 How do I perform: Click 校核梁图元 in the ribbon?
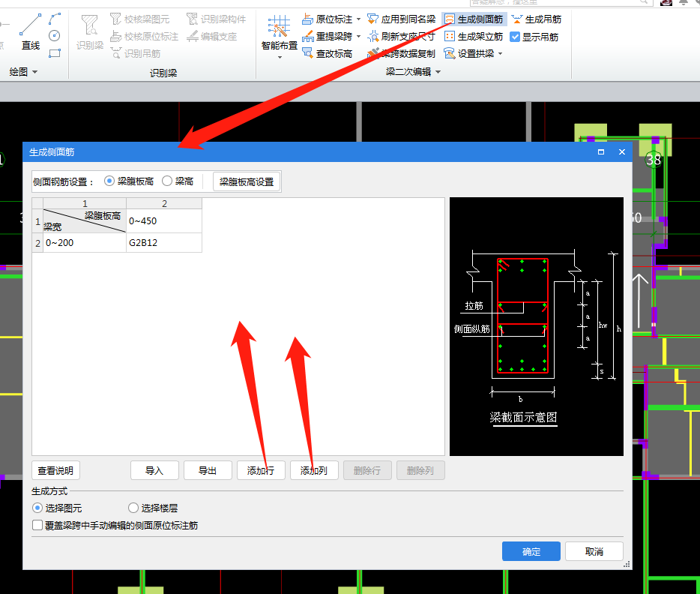coord(140,19)
